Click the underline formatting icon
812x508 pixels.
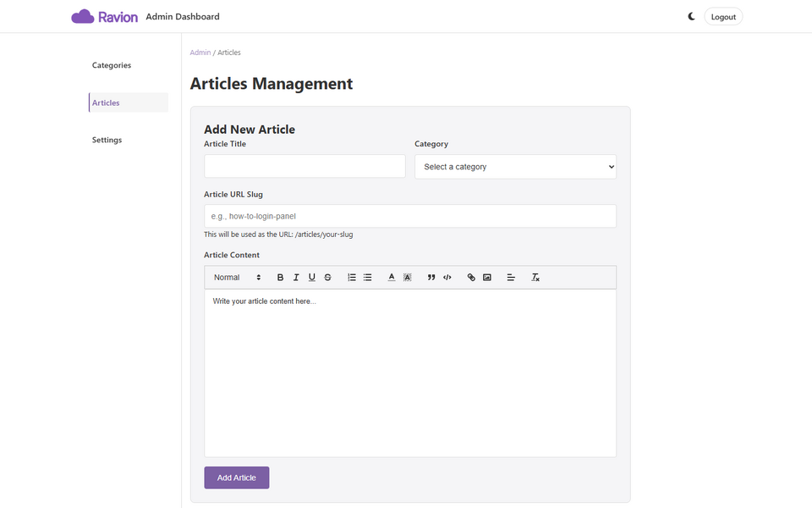312,278
